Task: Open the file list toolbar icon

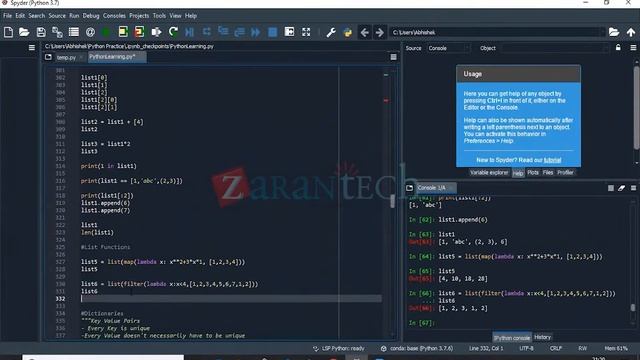Action: click(x=74, y=32)
